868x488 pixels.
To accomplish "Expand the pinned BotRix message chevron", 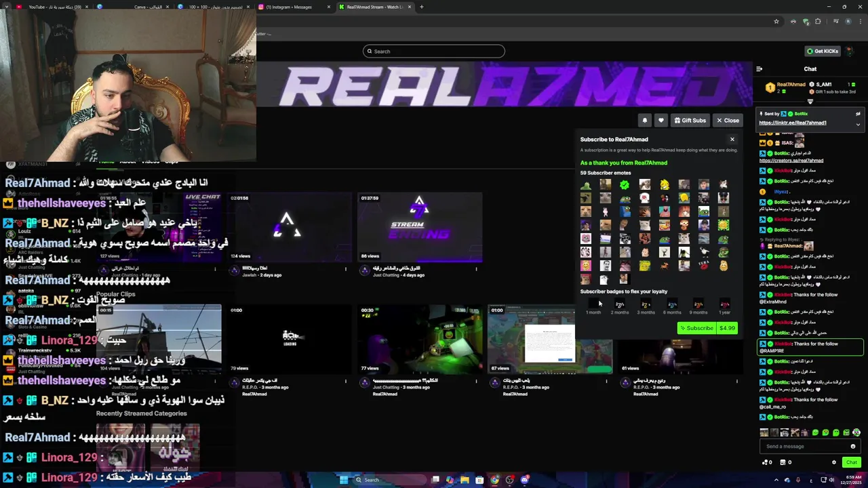I will tap(858, 124).
